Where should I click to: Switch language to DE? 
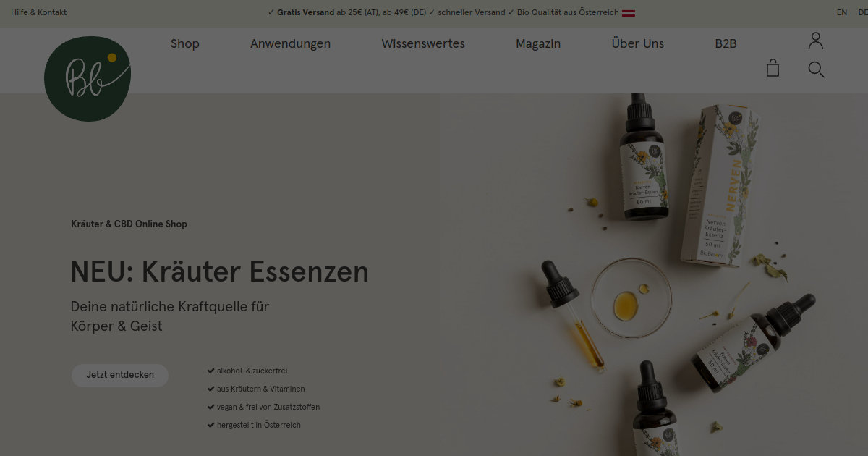click(x=862, y=12)
